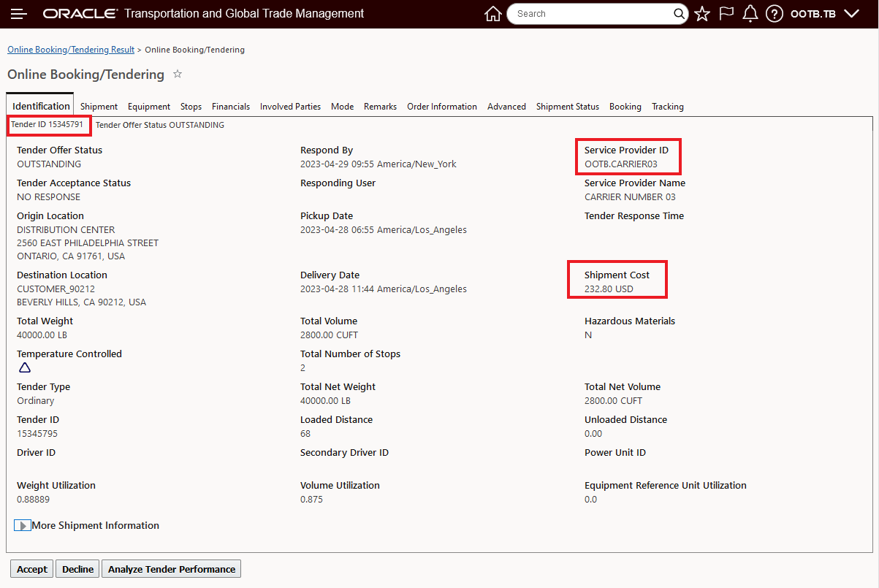This screenshot has width=879, height=588.
Task: Open notifications bell
Action: [x=750, y=14]
